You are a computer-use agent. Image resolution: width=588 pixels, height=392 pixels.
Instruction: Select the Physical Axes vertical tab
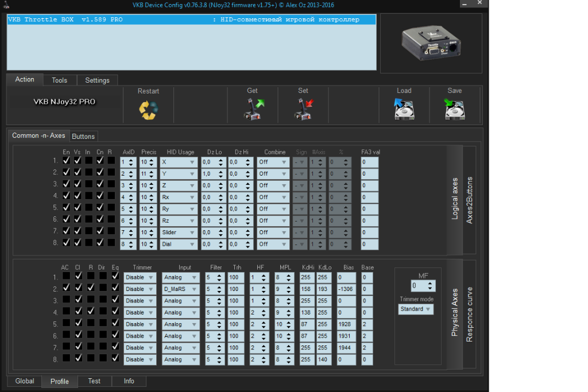455,313
